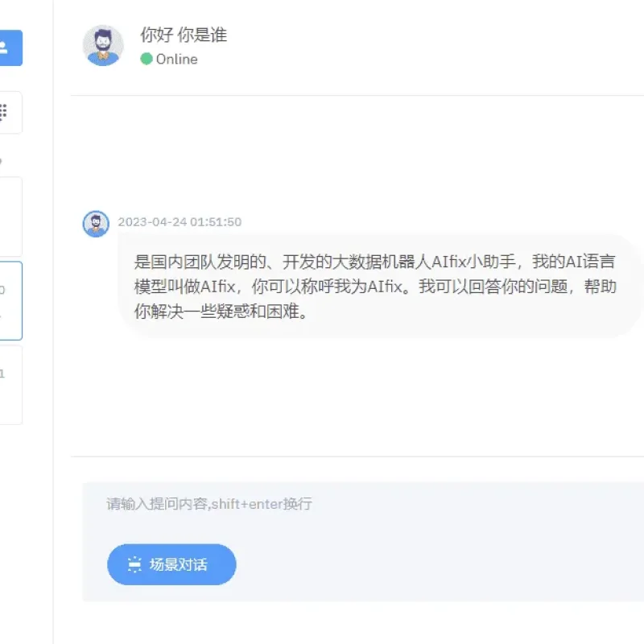Click the small avatar beside the message timestamp
Image resolution: width=644 pixels, height=644 pixels.
(x=96, y=224)
